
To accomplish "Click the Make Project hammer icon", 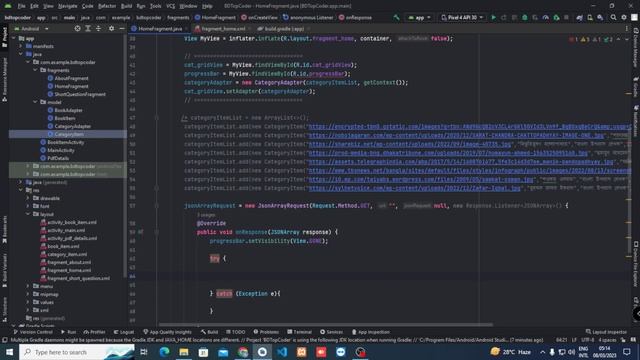I will click(396, 18).
